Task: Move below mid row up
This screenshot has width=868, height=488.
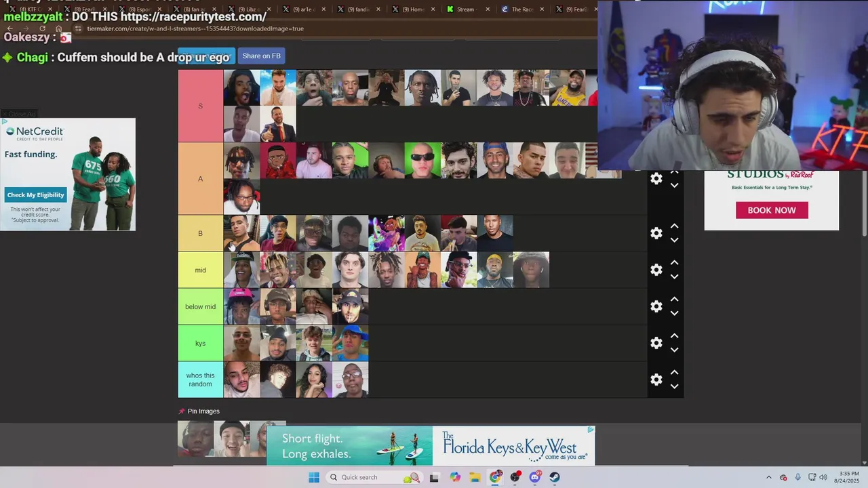Action: coord(674,299)
